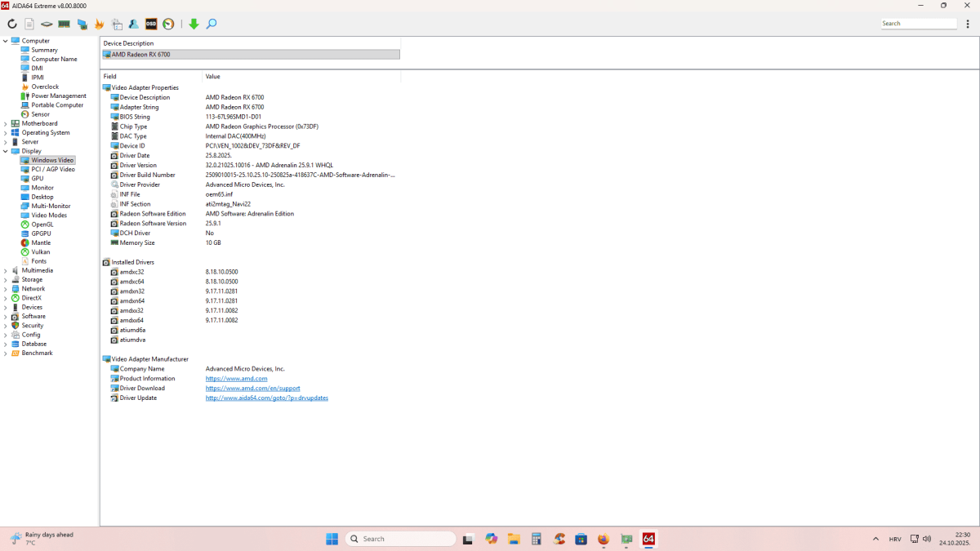Click the magnifier search icon in toolbar
Viewport: 980px width, 551px height.
(212, 24)
